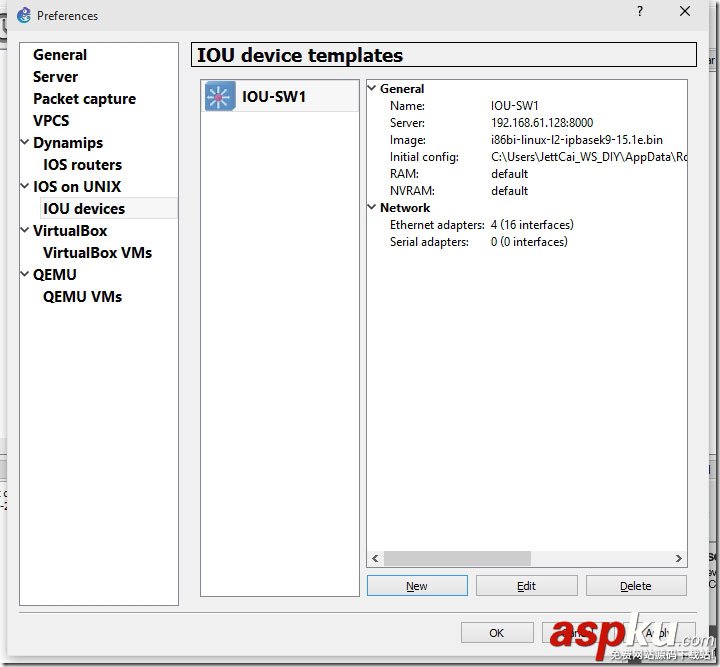Click Ethernet adapters value 4 (16 interfaces)
The image size is (720, 667).
click(x=532, y=225)
